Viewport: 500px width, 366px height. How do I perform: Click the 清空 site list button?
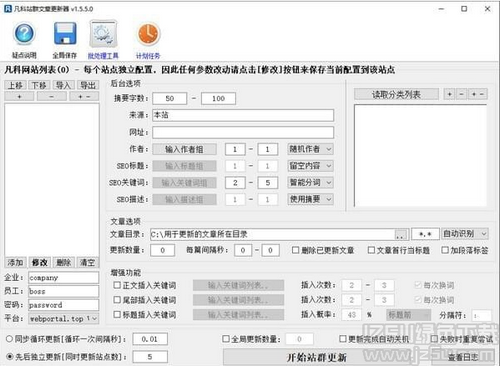[88, 262]
